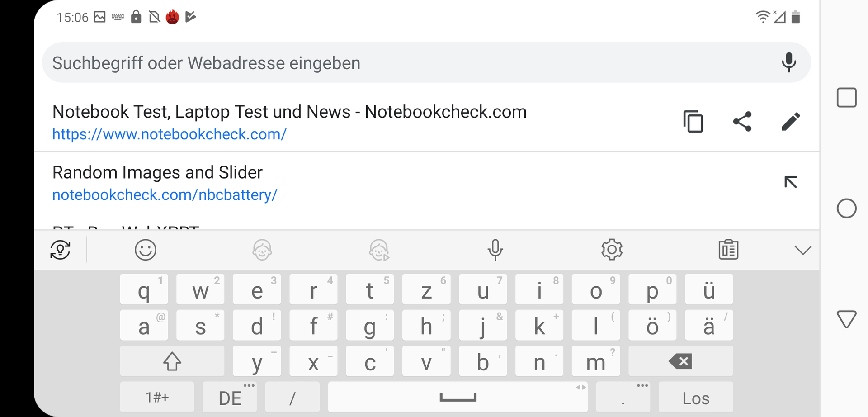Share the Notebookcheck.com link
Screen dimensions: 868x417
tap(742, 121)
